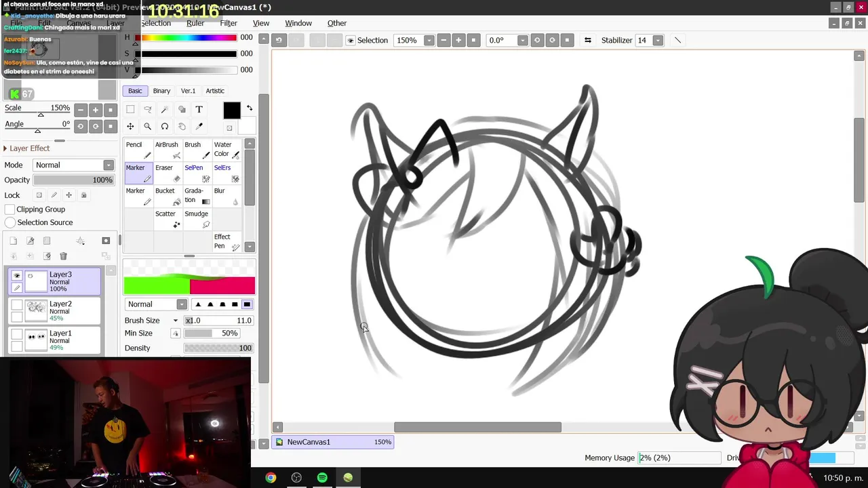
Task: Choose the Smudge tool
Action: tap(197, 219)
